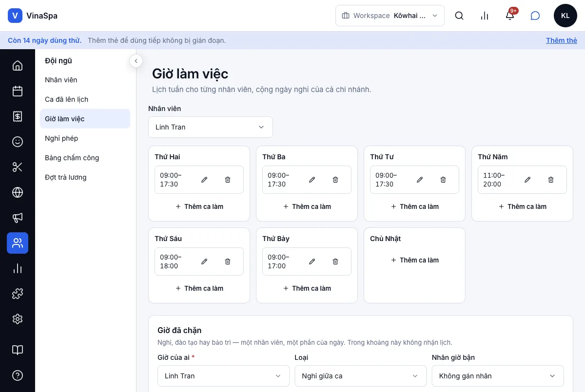Edit the Thứ Sáu 09:00–18:00 shift
The width and height of the screenshot is (585, 392).
(204, 261)
